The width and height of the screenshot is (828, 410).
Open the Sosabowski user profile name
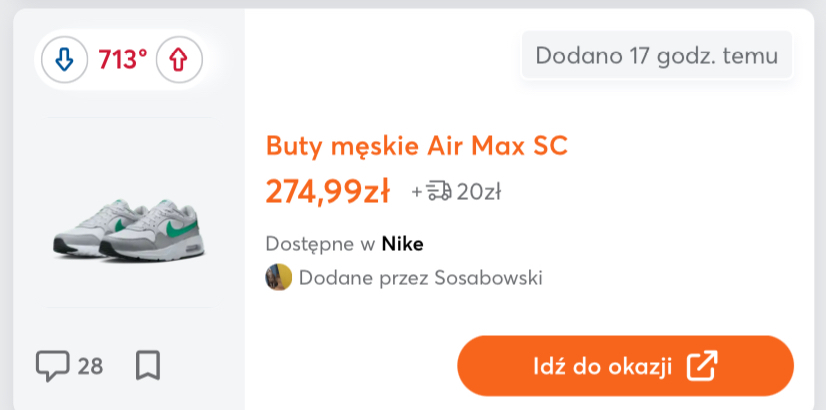[x=488, y=277]
